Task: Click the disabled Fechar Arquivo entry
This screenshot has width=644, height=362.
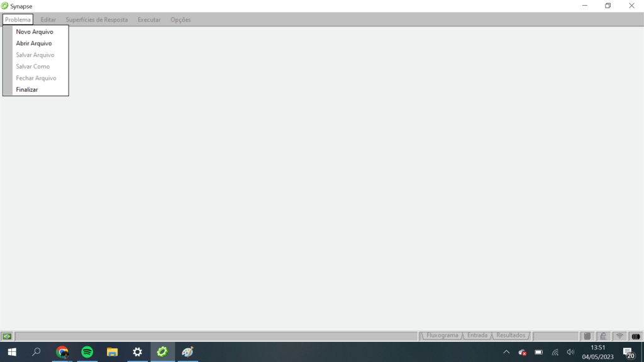Action: [36, 78]
